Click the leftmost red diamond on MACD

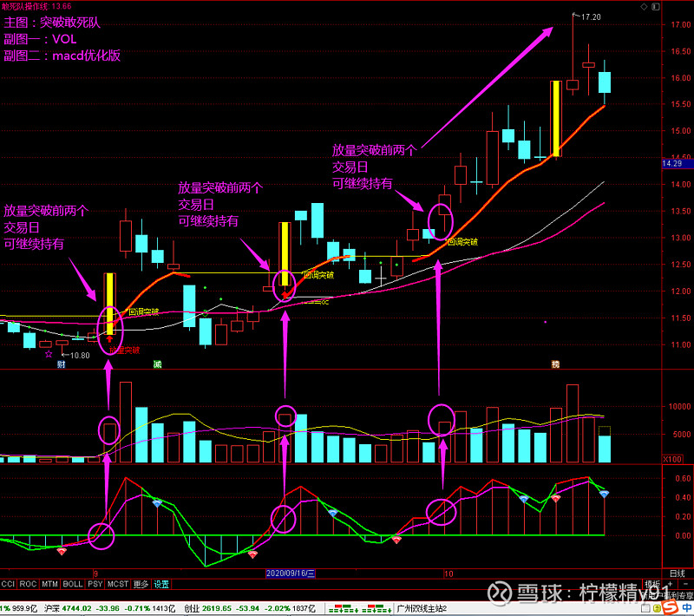[62, 552]
